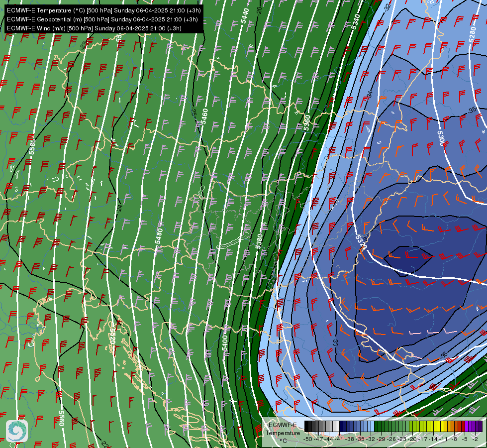Click the 5380 geopotential contour label
This screenshot has width=487, height=448.
pos(259,241)
